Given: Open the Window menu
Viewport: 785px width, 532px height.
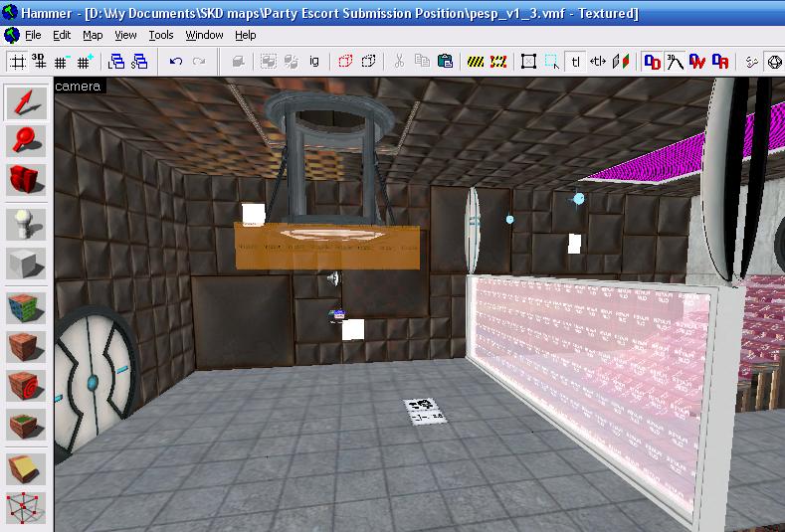Looking at the screenshot, I should click(204, 35).
